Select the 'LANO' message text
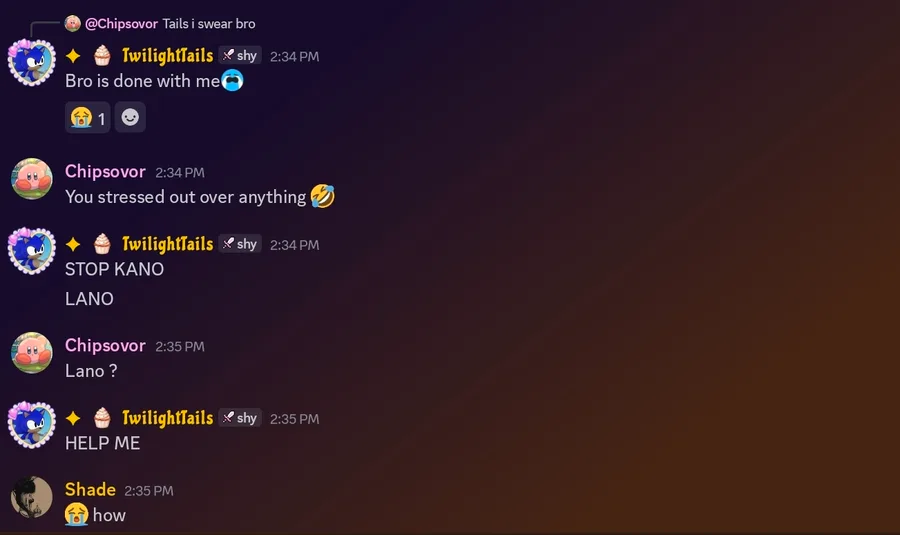This screenshot has height=535, width=900. click(89, 298)
